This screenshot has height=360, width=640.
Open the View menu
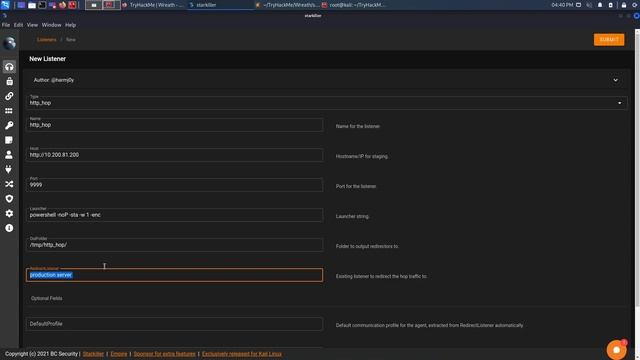click(32, 25)
